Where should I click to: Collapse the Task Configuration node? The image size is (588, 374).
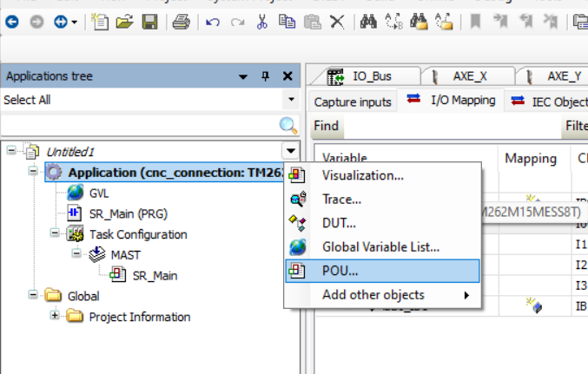tap(54, 233)
